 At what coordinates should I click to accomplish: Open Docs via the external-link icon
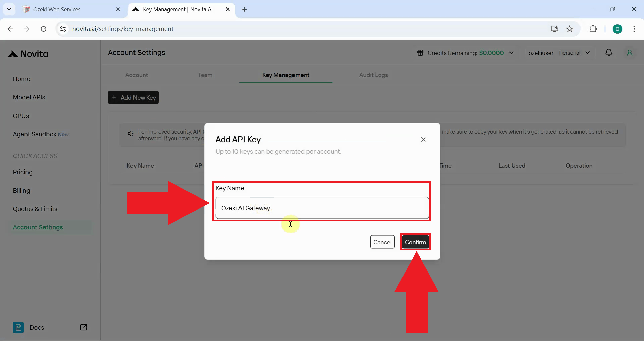click(x=84, y=327)
